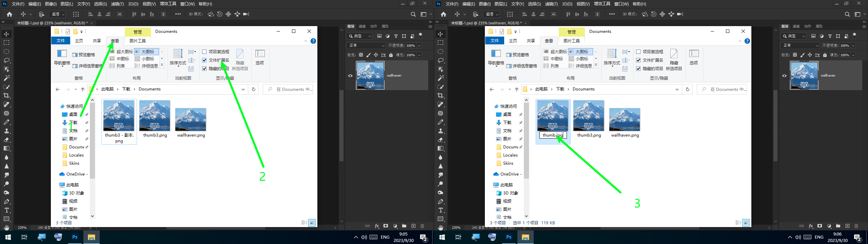
Task: Open the address bar dropdown arrow in right Explorer
Action: 677,89
